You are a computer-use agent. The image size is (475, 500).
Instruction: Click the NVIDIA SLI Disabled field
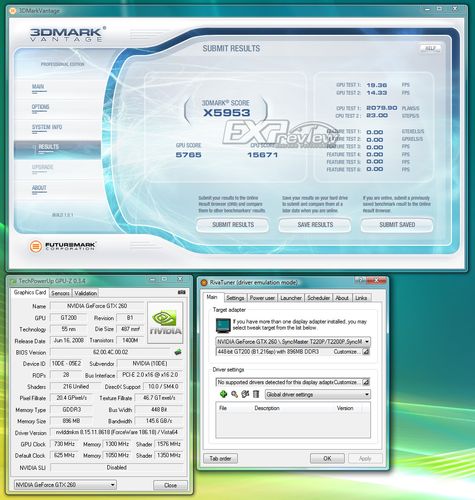click(x=117, y=467)
